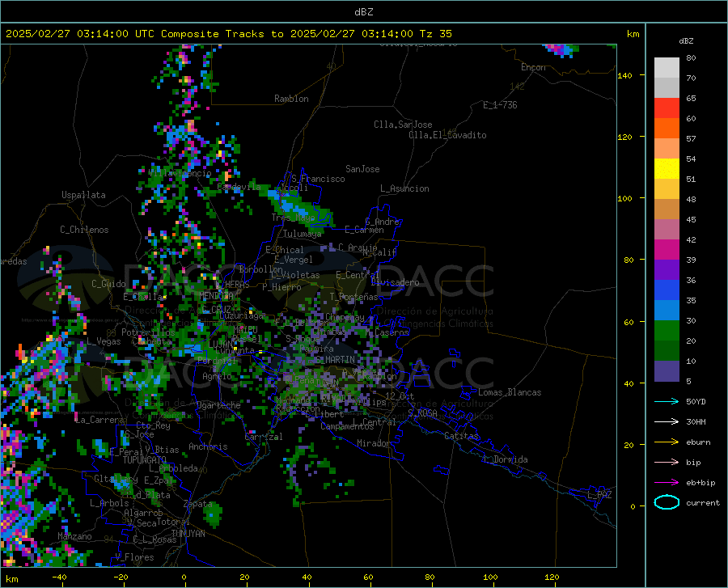Click the cyan 50YD track arrow
Viewport: 728px width, 588px height.
pyautogui.click(x=667, y=401)
